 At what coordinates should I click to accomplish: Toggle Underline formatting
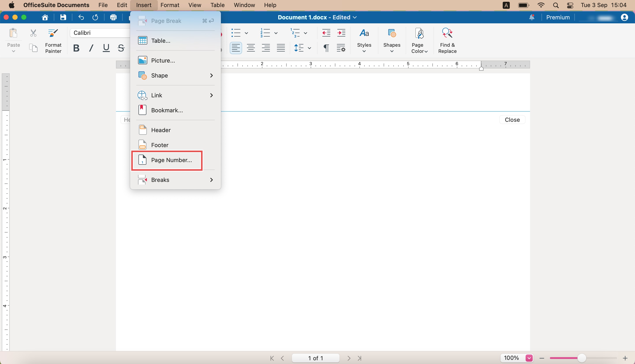click(x=106, y=48)
